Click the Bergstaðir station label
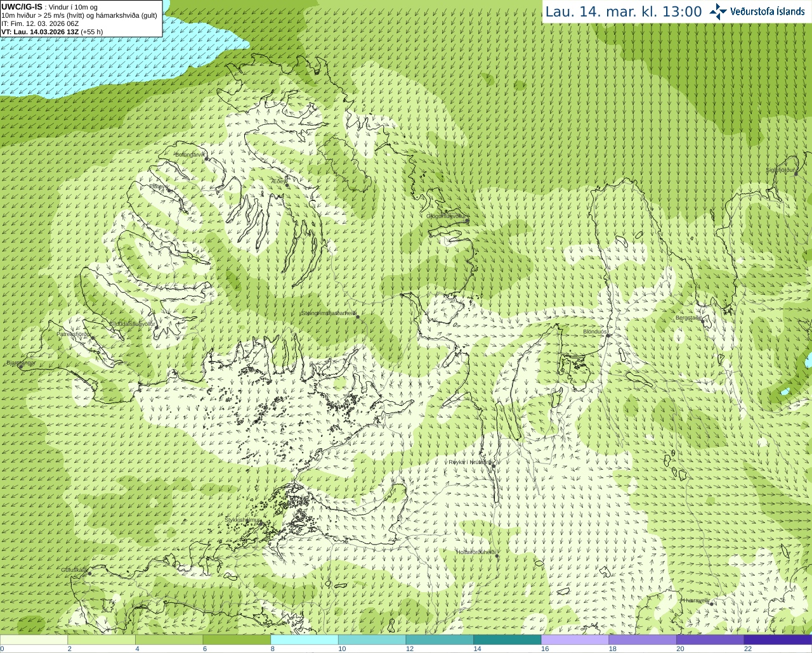 [x=688, y=318]
